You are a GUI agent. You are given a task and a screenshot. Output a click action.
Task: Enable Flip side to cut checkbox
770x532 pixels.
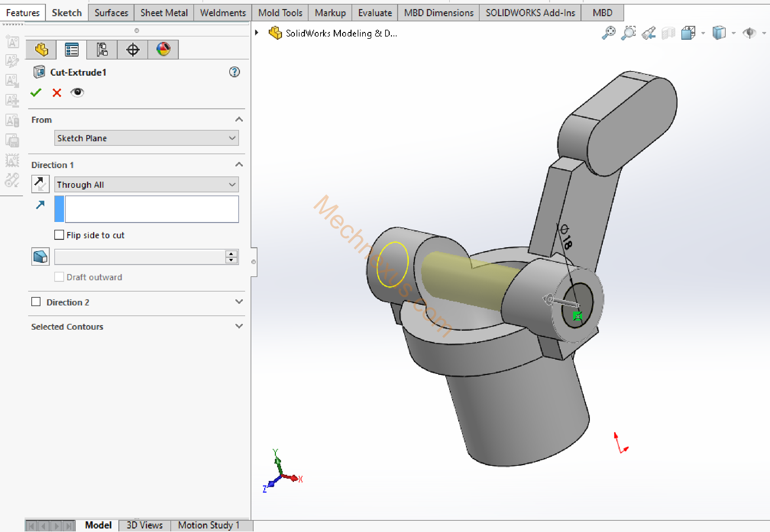59,235
